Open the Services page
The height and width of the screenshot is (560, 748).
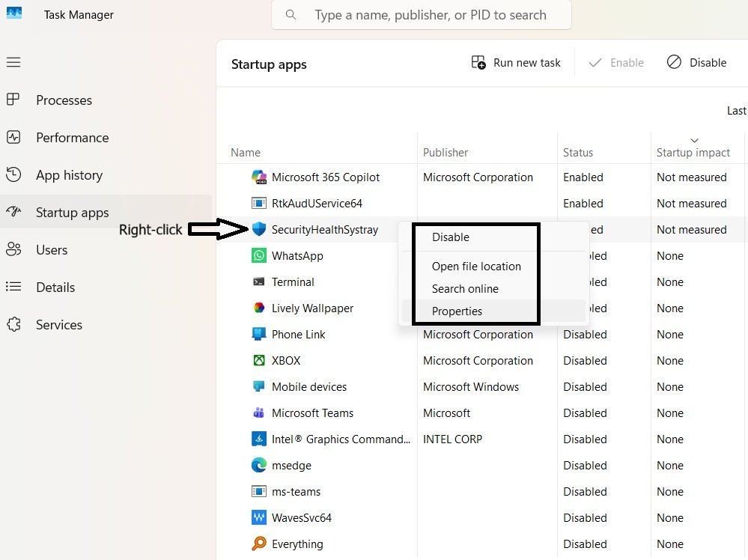[106, 325]
